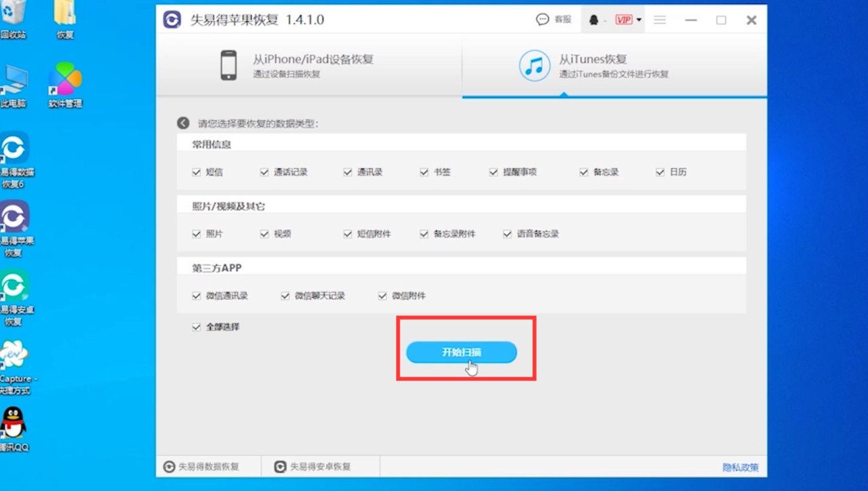
Task: Click the 请您选择要恢复的数据类型 prompt text
Action: (x=258, y=123)
